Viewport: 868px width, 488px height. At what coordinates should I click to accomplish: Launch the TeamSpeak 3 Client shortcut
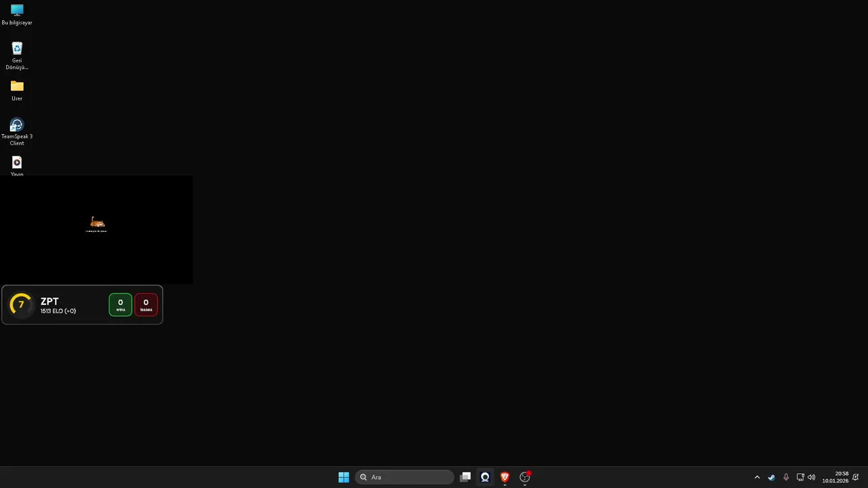tap(17, 131)
